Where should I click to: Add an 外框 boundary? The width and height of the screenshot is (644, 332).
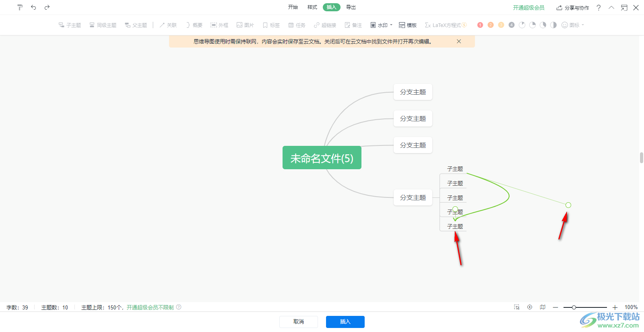[x=219, y=25]
